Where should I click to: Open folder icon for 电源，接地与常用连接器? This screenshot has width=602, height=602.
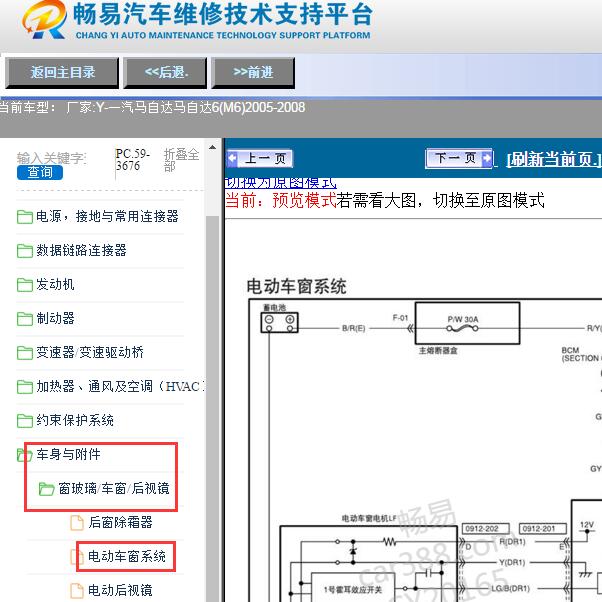click(x=25, y=217)
